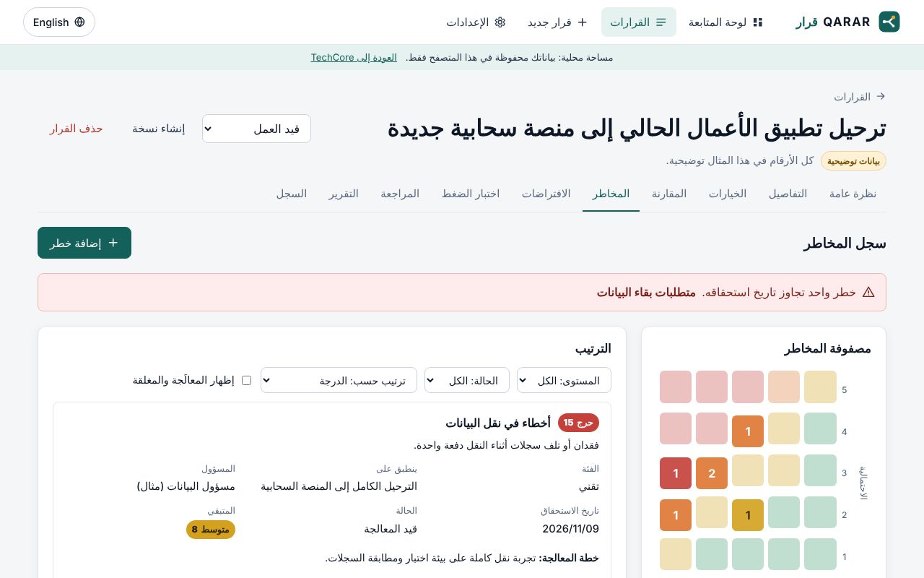Screen dimensions: 924x578
Task: Open the السجل tab
Action: point(292,194)
